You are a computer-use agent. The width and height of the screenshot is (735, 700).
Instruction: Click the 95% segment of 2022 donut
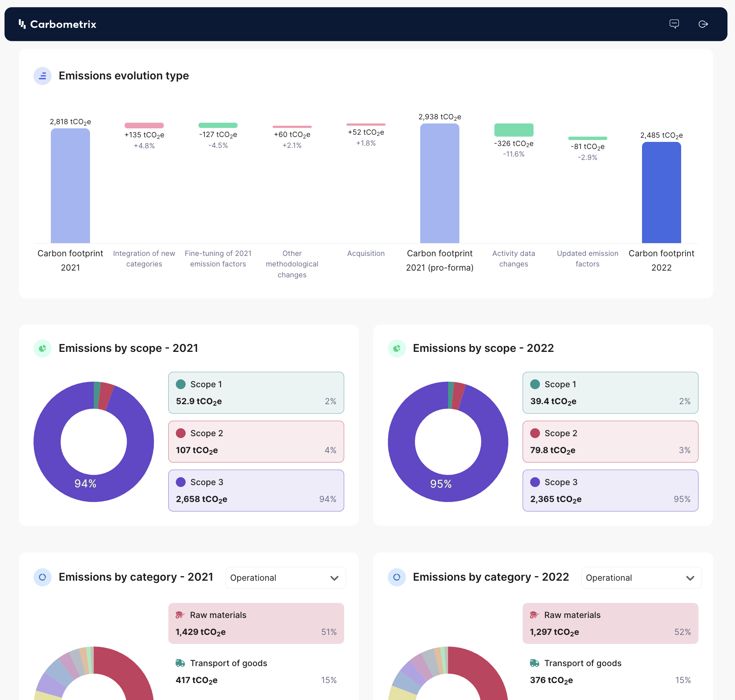tap(441, 484)
